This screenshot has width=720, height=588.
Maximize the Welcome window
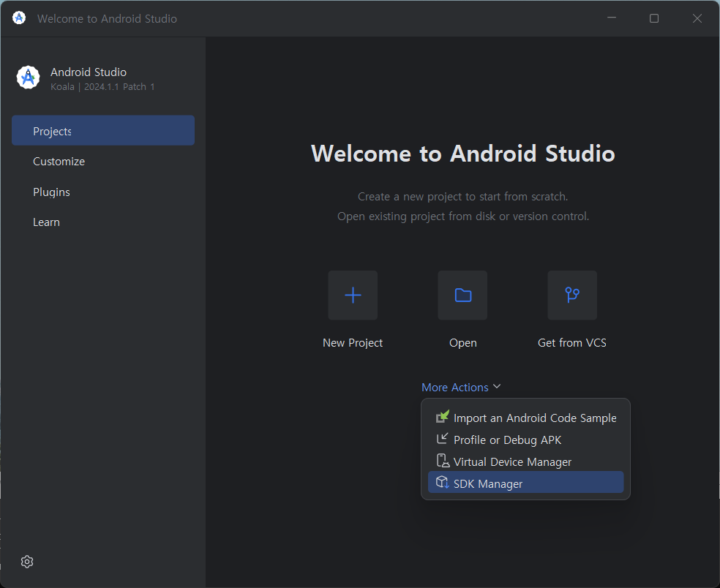(x=654, y=18)
